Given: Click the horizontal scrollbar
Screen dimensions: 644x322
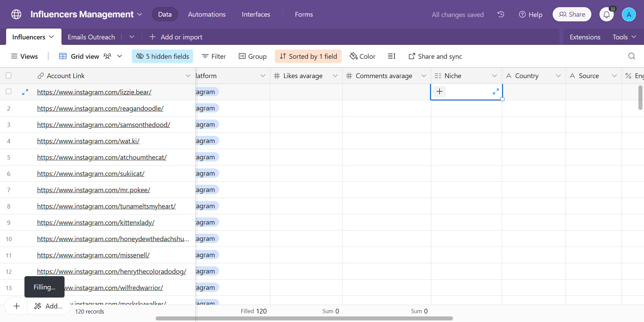Looking at the screenshot, I should coord(304,318).
